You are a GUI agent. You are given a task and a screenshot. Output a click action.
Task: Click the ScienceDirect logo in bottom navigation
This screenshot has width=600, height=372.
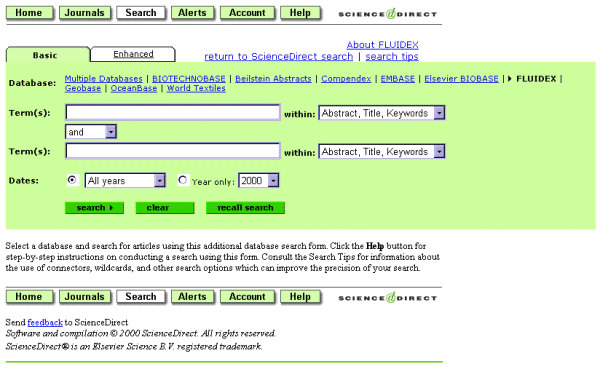coord(387,298)
